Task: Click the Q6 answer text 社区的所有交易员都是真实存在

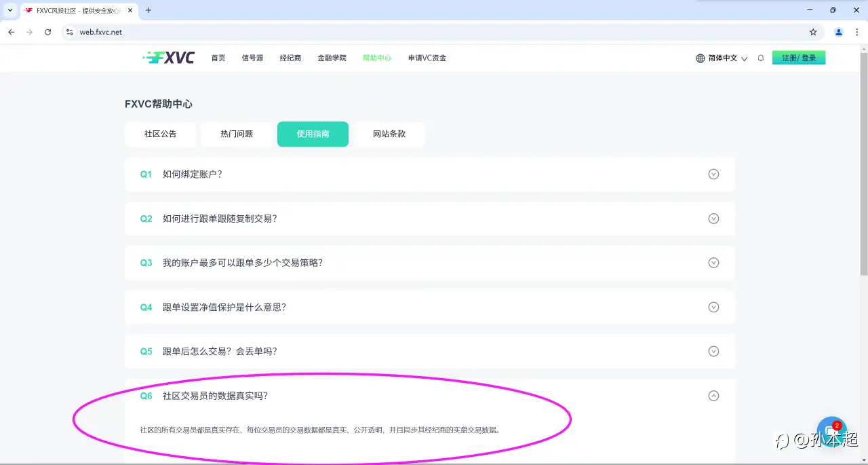Action: tap(319, 430)
